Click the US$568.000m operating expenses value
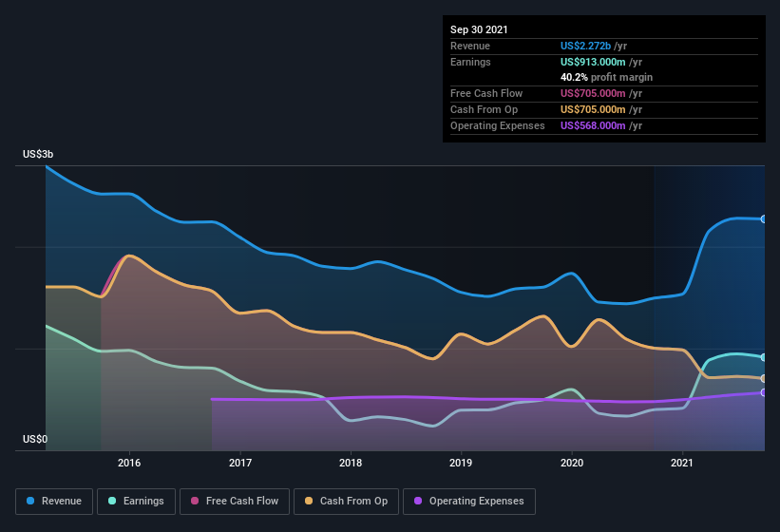Viewport: 780px width, 532px height. coord(593,125)
